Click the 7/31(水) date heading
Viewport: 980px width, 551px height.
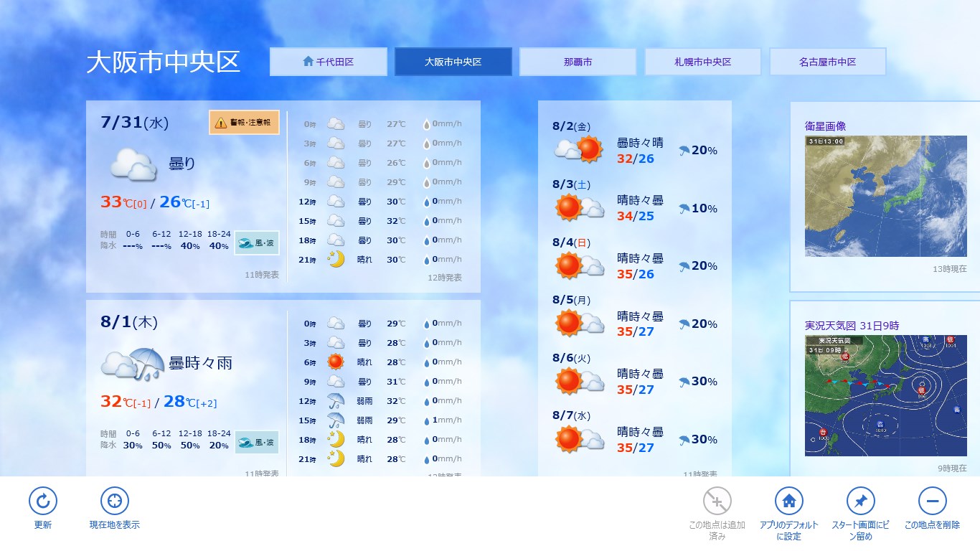[x=135, y=123]
